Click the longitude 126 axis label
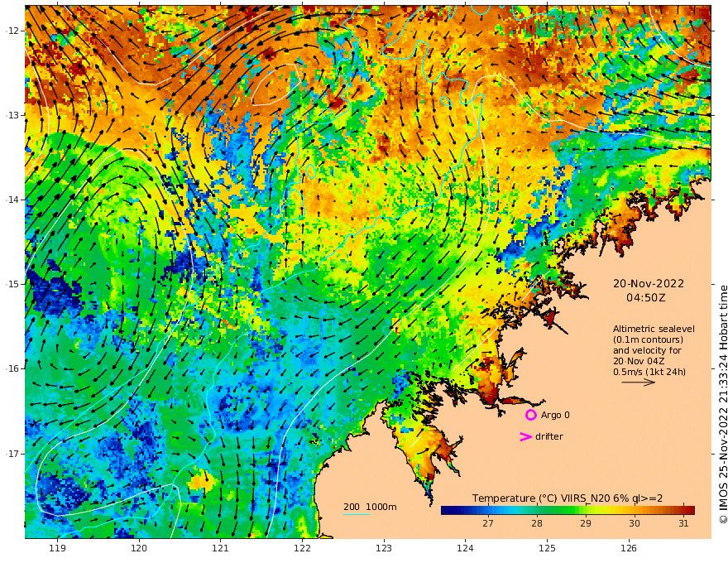Image resolution: width=728 pixels, height=563 pixels. 629,548
